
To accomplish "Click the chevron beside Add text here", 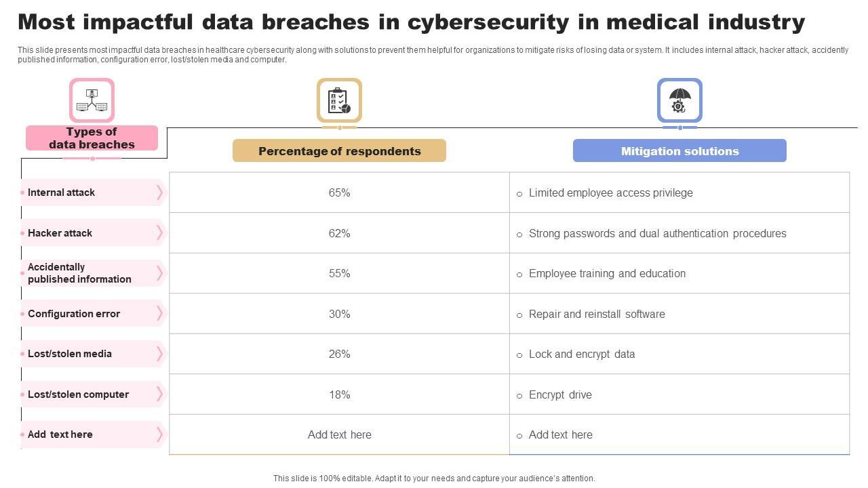I will (x=160, y=434).
